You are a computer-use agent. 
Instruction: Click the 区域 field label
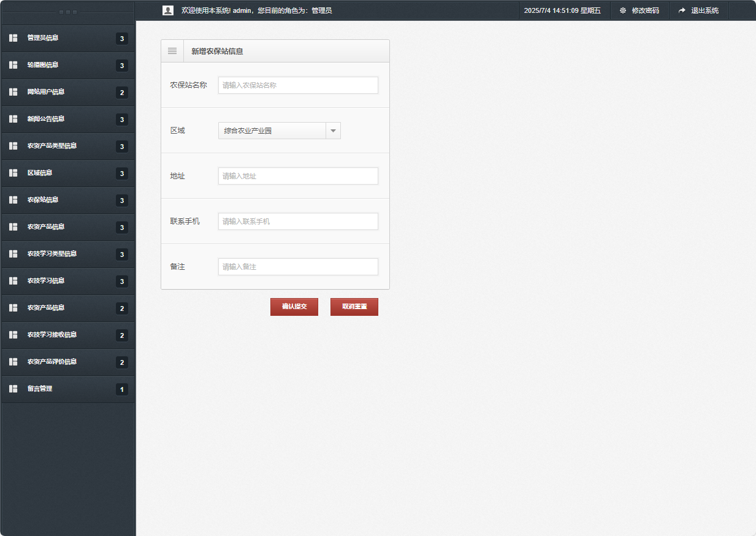(x=177, y=131)
